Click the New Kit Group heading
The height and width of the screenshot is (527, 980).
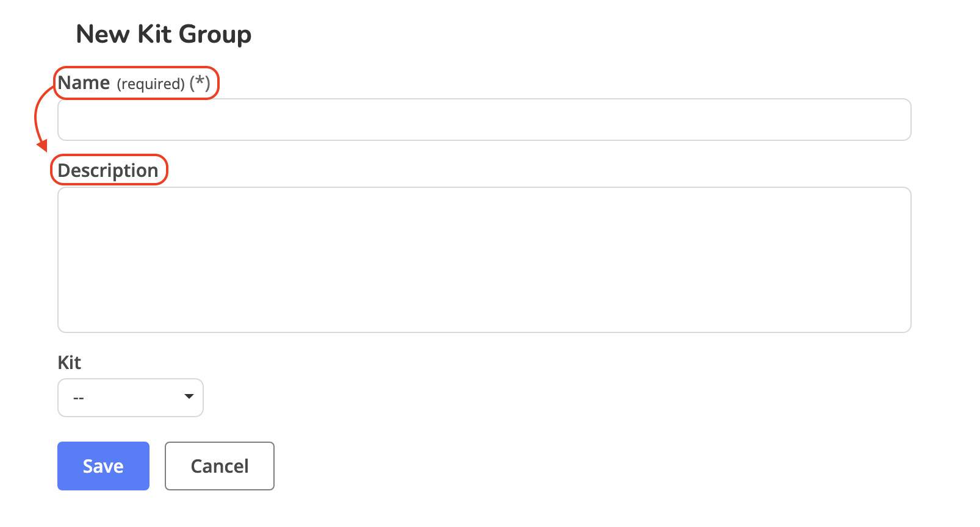[x=164, y=34]
